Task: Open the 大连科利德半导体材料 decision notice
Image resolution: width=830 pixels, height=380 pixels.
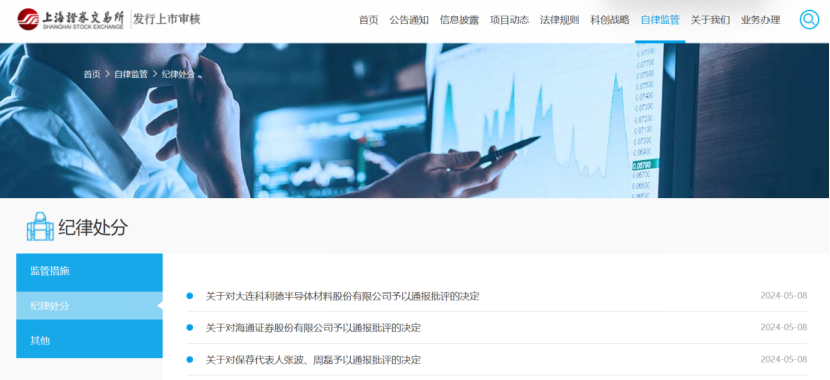Action: click(x=342, y=296)
